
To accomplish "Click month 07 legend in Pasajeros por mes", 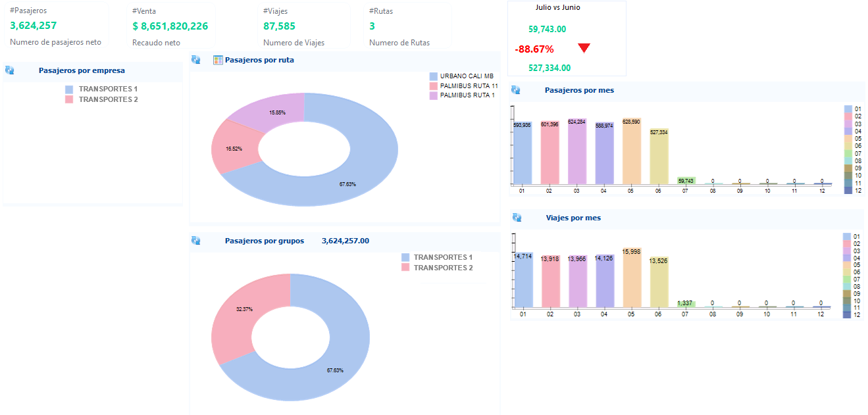I will click(852, 153).
